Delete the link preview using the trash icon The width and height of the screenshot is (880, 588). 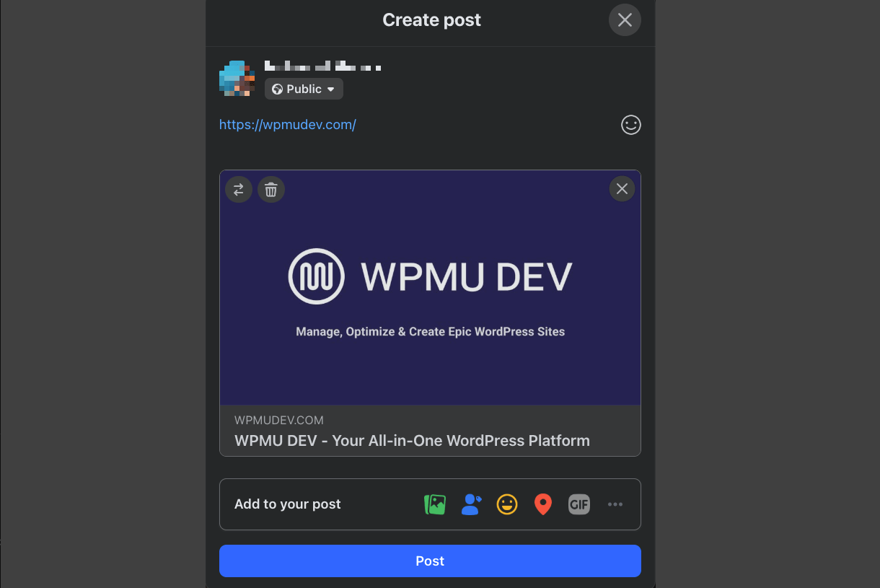(x=271, y=189)
